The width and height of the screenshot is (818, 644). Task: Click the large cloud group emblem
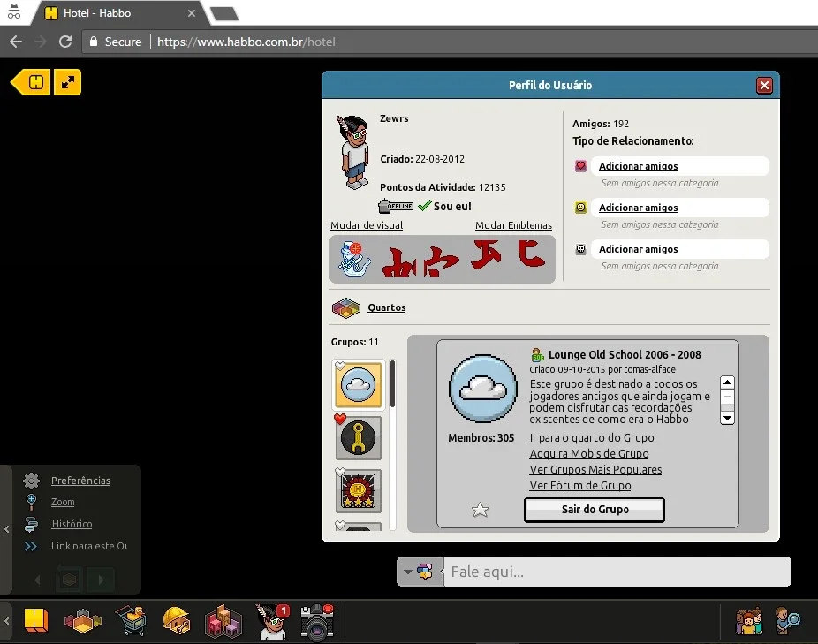[483, 389]
